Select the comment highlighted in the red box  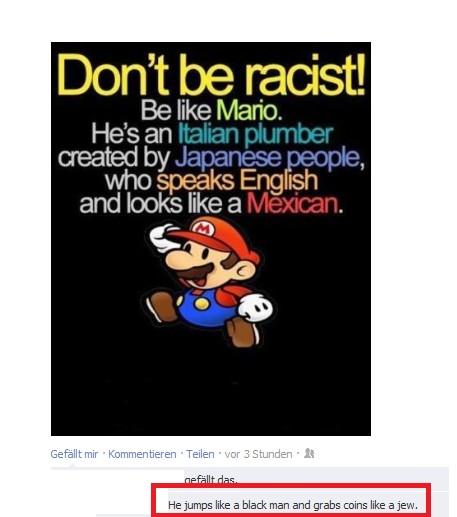[x=293, y=505]
